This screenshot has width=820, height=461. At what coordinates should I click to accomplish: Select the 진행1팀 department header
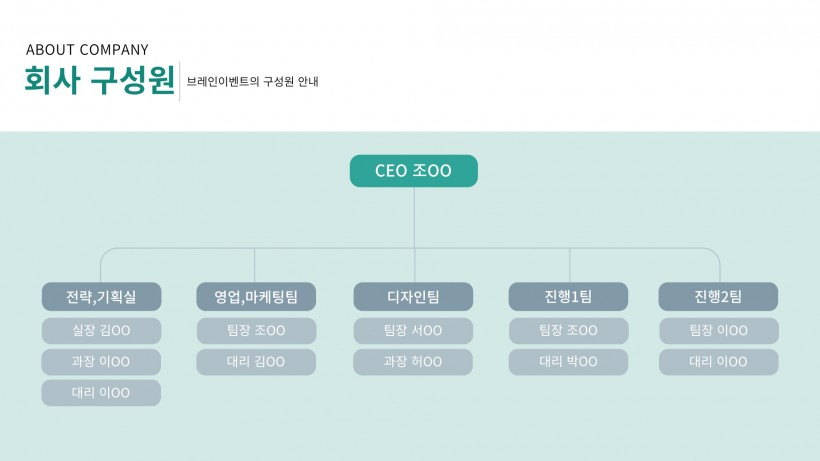[568, 297]
